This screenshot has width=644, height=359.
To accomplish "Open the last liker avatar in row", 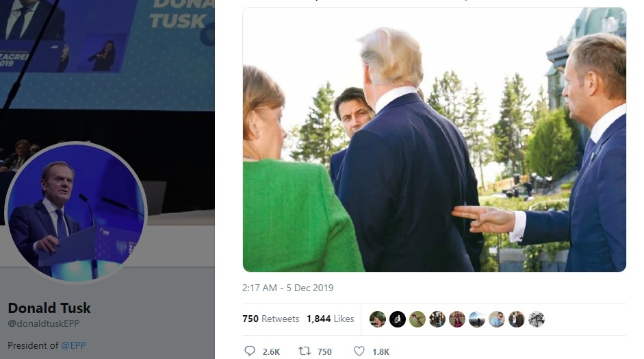I will click(x=537, y=319).
